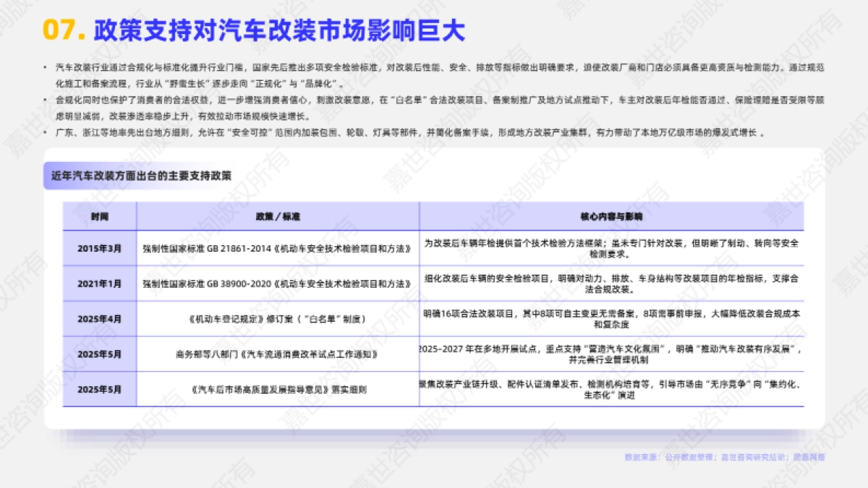Select the 2021年1月 row date cell

coord(102,283)
